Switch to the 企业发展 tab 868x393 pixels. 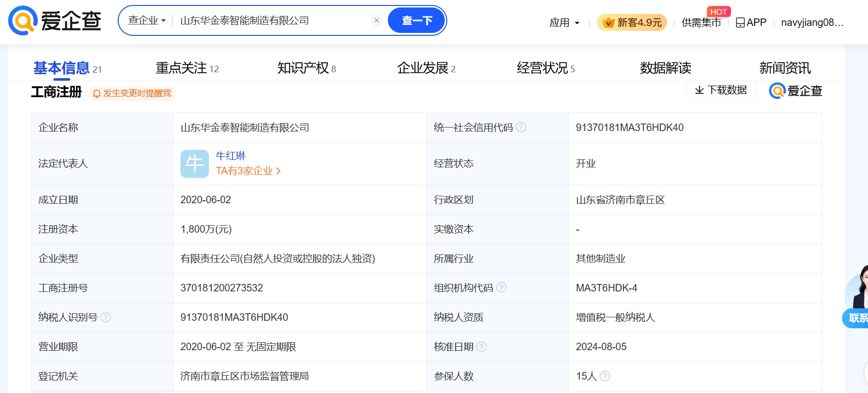pyautogui.click(x=426, y=68)
